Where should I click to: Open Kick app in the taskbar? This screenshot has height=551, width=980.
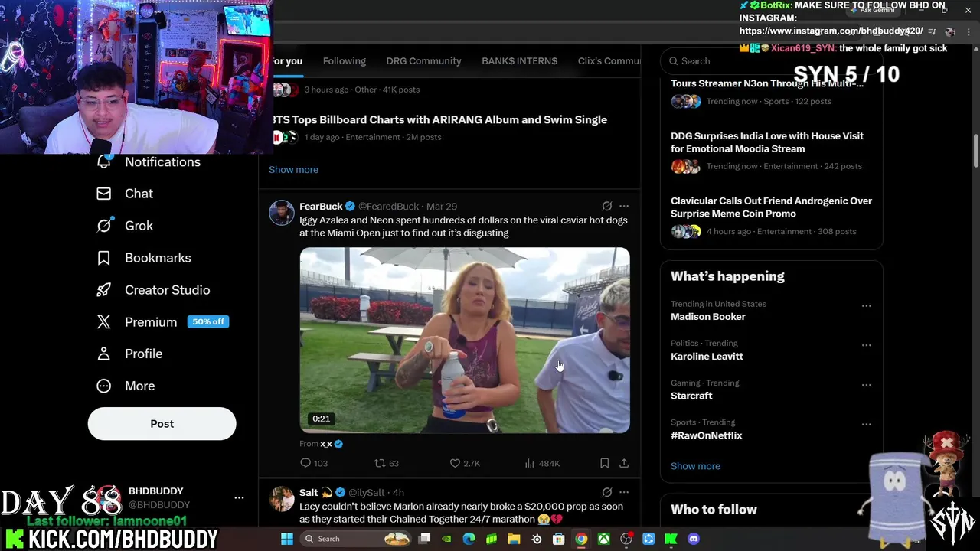(x=671, y=539)
